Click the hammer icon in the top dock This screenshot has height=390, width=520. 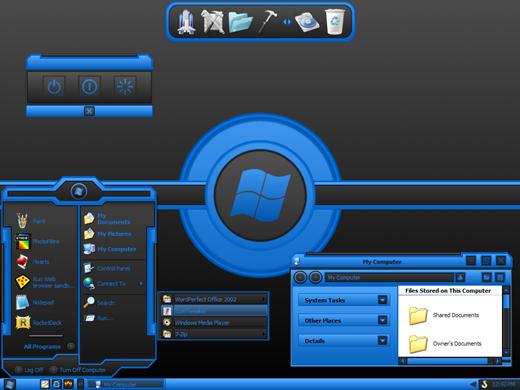[x=267, y=21]
